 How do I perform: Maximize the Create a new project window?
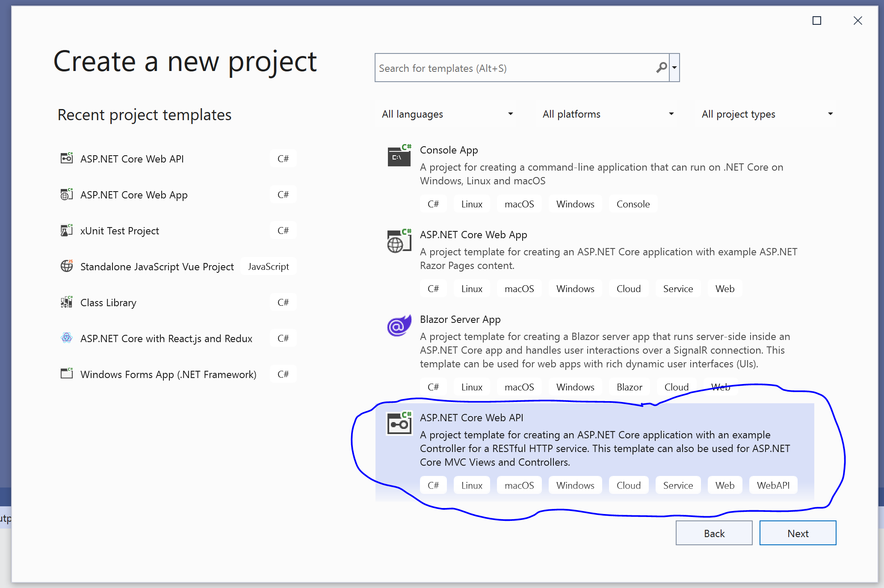point(816,21)
